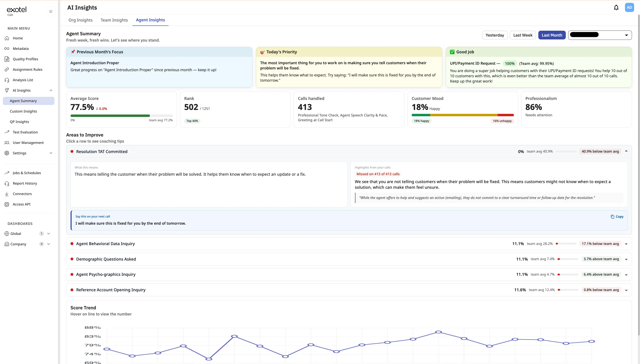This screenshot has width=640, height=364.
Task: Open the notifications bell
Action: pyautogui.click(x=616, y=7)
